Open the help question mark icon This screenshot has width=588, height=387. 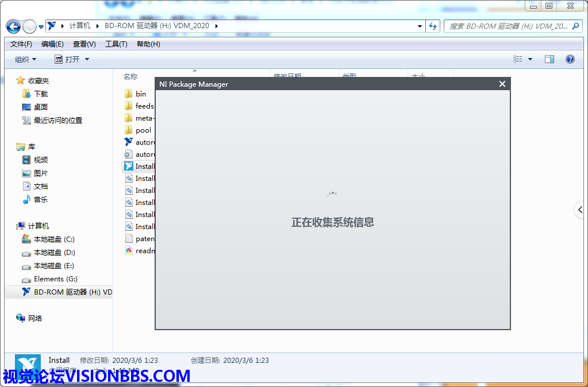pyautogui.click(x=570, y=59)
